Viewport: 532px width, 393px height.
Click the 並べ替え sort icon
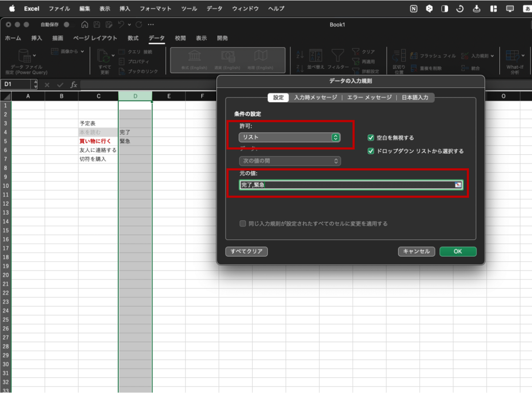pyautogui.click(x=316, y=55)
